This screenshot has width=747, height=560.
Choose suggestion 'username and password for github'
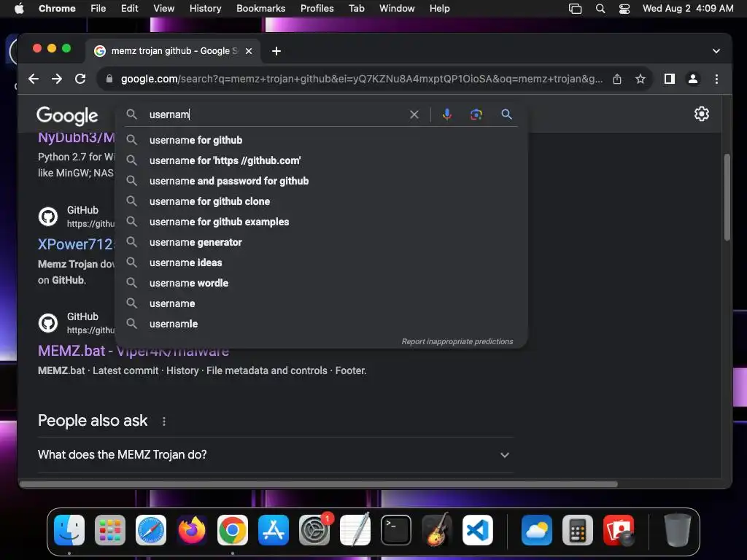321,181
